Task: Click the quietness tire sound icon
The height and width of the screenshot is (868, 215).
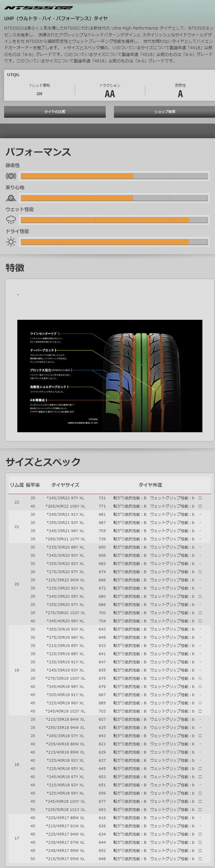Action: pyautogui.click(x=11, y=176)
